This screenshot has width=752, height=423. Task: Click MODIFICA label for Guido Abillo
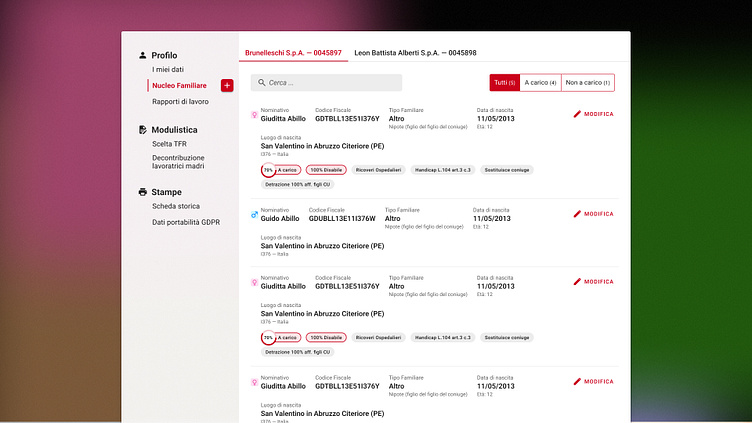[599, 214]
